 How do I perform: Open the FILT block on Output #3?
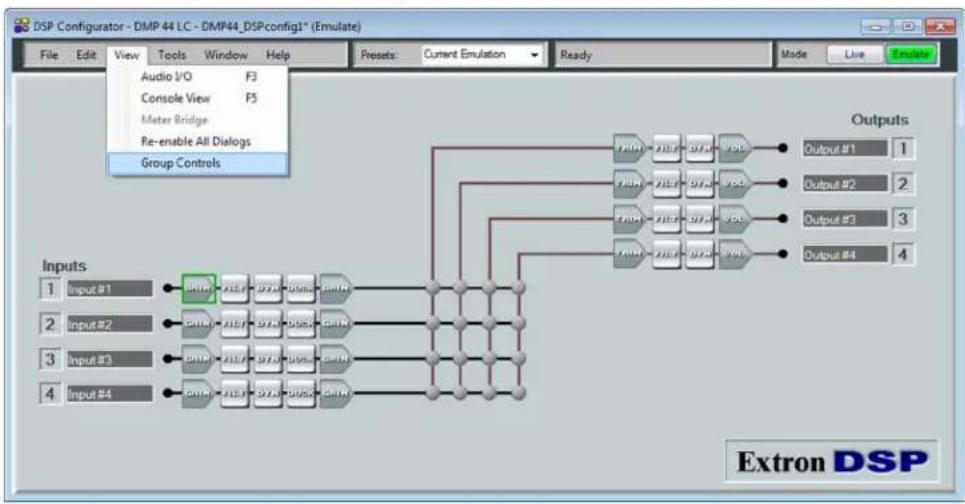pos(667,218)
